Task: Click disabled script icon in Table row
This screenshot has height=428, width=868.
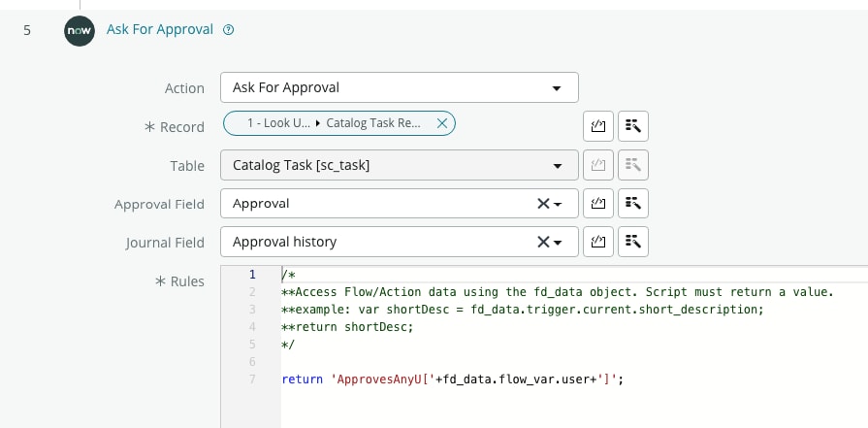Action: point(597,165)
